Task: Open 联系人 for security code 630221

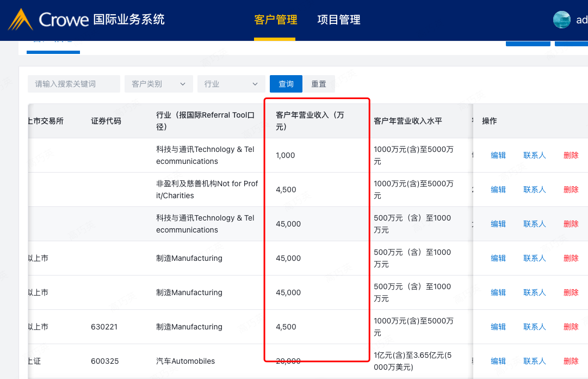Action: click(x=534, y=327)
